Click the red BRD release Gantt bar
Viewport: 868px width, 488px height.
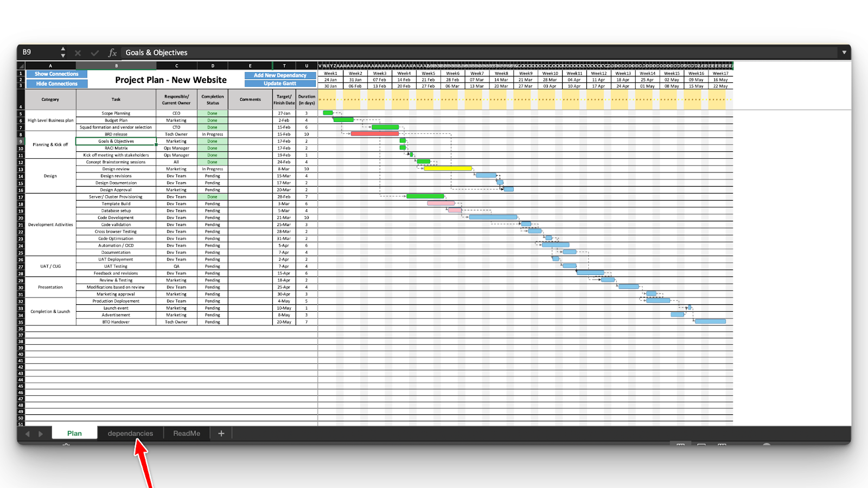pyautogui.click(x=375, y=133)
